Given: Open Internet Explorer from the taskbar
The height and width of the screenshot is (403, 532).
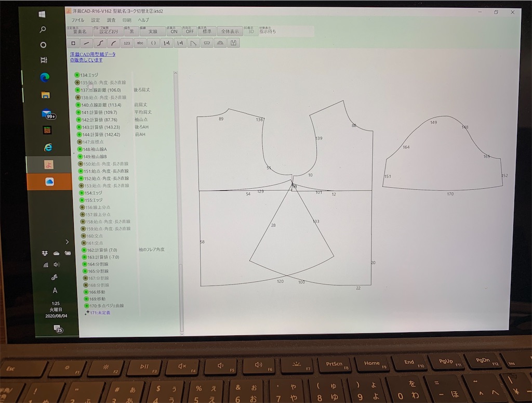Looking at the screenshot, I should (x=48, y=147).
